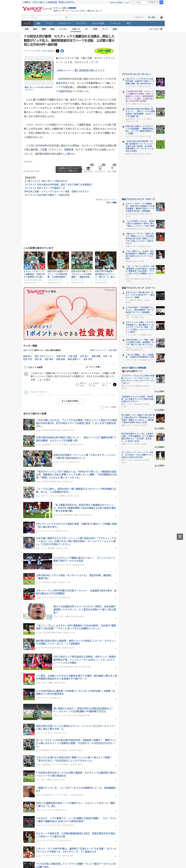Screen dimensions: 186x868
Task: Focus the web search field in top bar
Action: (139, 2)
